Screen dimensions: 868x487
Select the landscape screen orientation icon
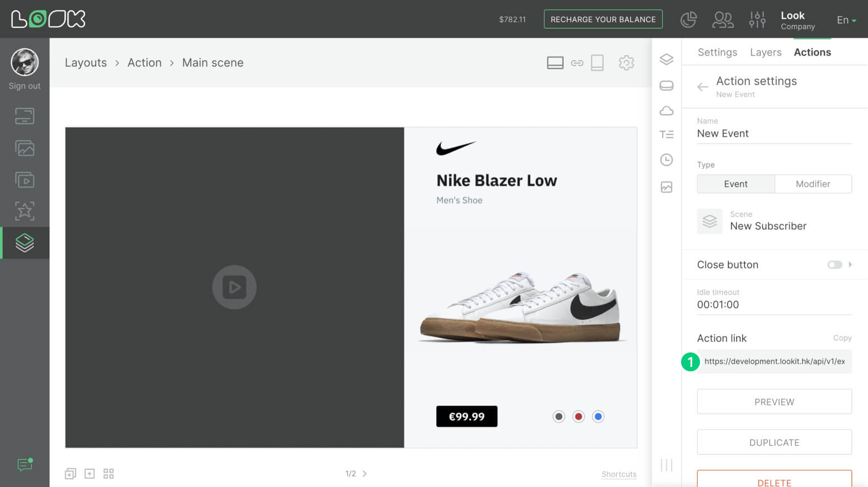click(x=555, y=63)
